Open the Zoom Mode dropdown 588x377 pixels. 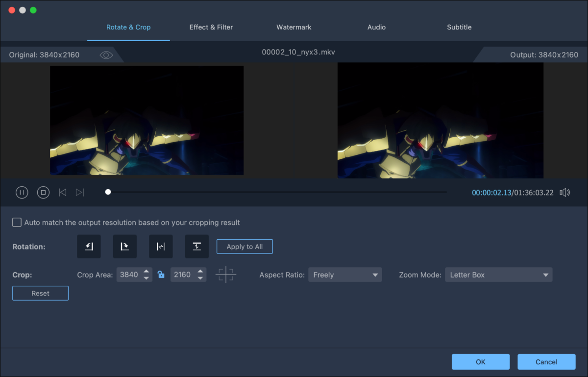tap(498, 275)
